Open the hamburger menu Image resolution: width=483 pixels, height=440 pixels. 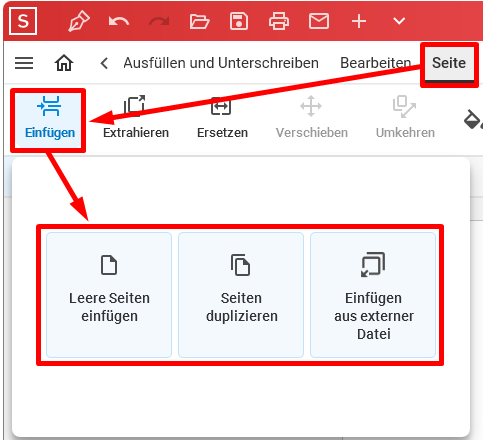24,63
